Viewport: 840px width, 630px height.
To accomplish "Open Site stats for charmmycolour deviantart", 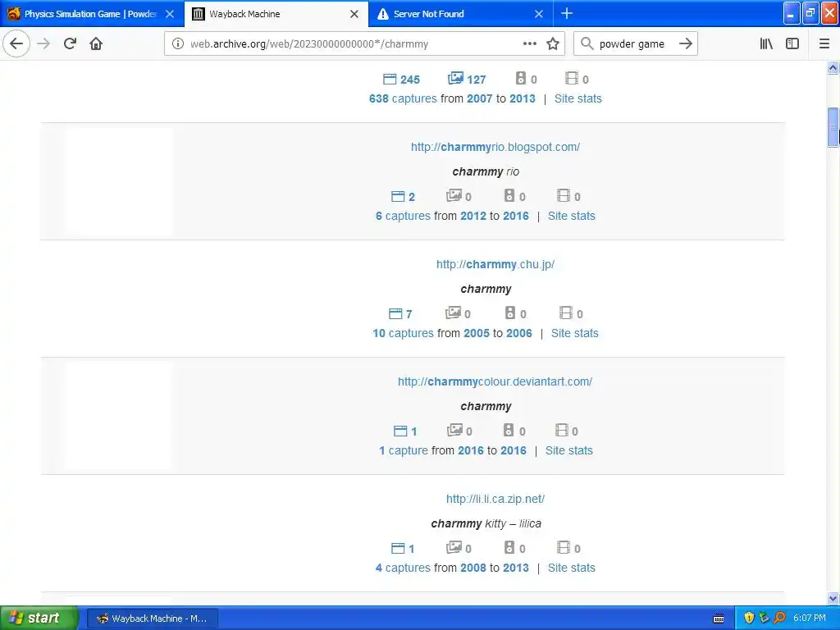I will point(569,450).
